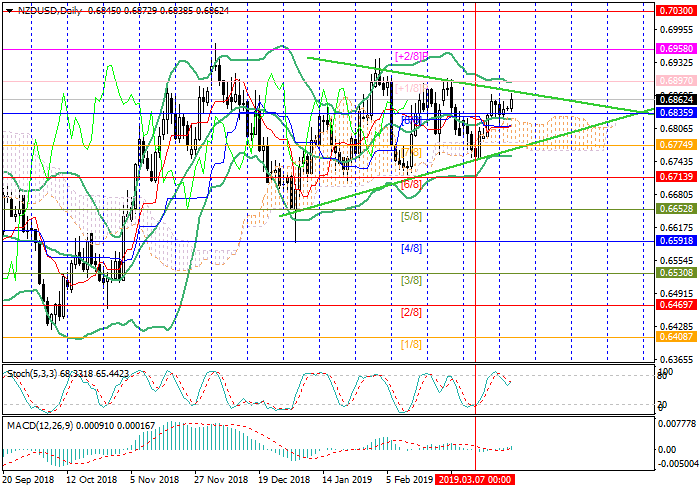The height and width of the screenshot is (491, 700).
Task: Select the 0.70300 red price label
Action: [x=676, y=11]
